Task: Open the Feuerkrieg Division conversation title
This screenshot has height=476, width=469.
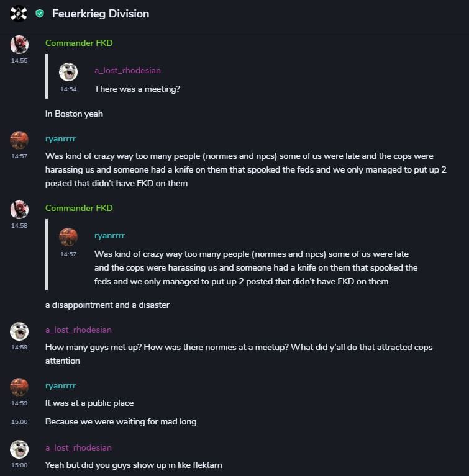Action: coord(100,13)
